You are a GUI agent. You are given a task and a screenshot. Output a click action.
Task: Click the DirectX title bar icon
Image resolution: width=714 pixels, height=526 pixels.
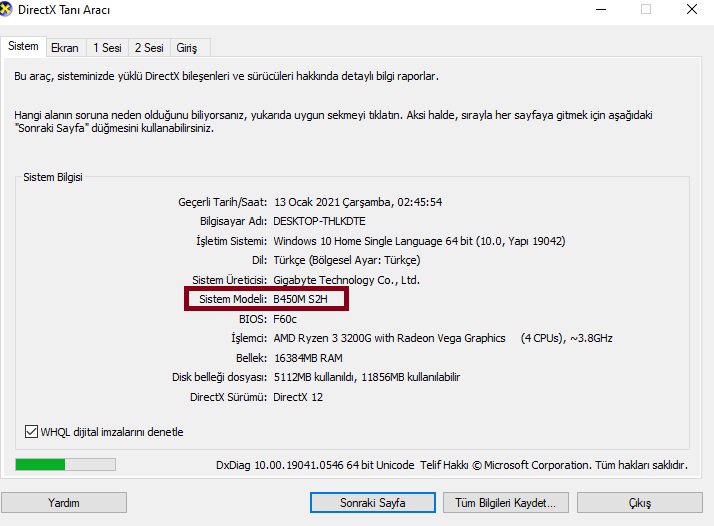point(5,9)
